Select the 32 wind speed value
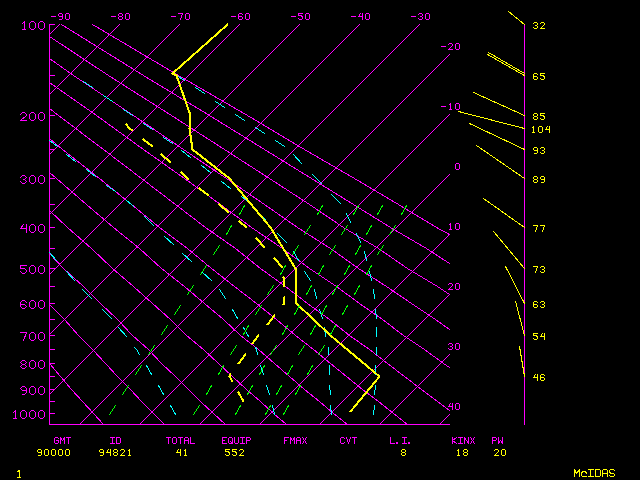Screen dimensions: 640x480 click(539, 25)
